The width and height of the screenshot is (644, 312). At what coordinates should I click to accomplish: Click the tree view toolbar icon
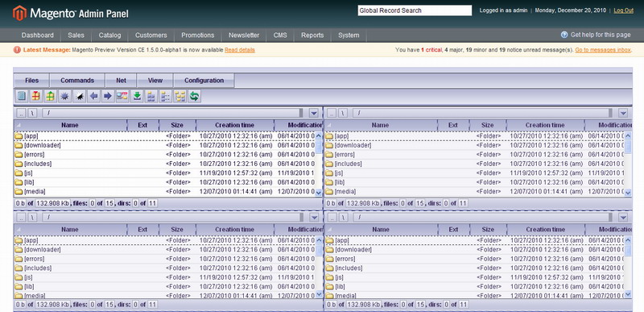(180, 96)
